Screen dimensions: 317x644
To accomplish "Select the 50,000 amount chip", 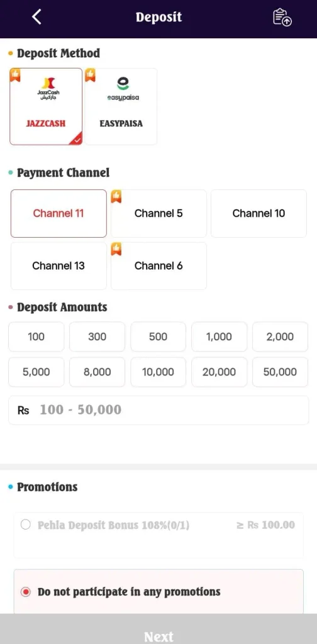I will (x=280, y=372).
